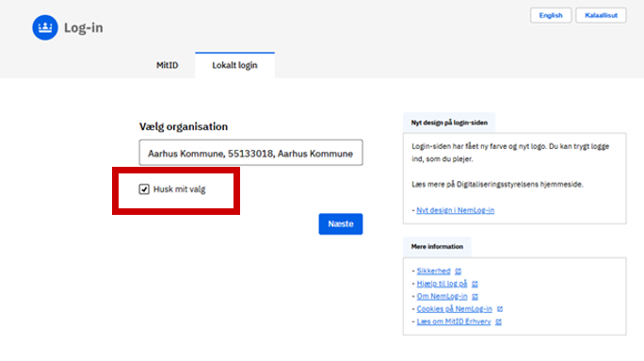The image size is (644, 361).
Task: Click the Log-in heading text
Action: click(x=84, y=27)
